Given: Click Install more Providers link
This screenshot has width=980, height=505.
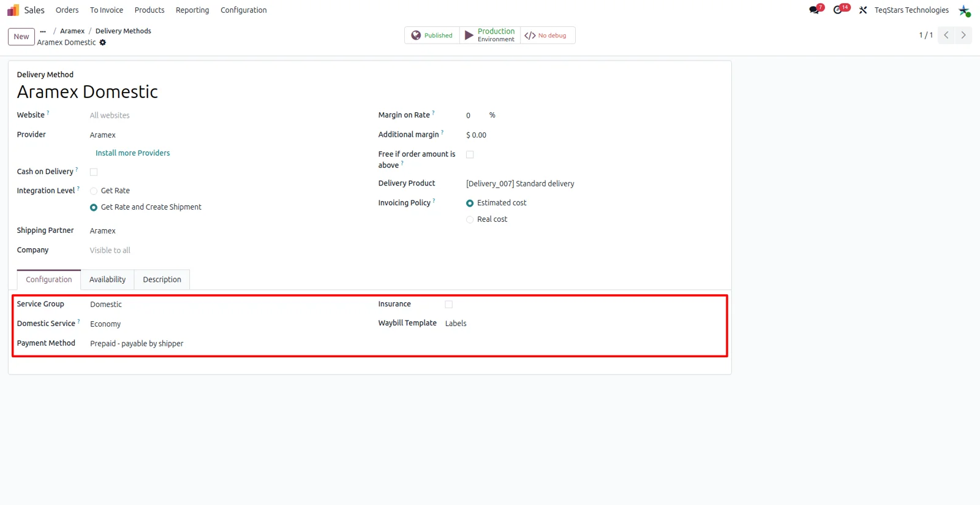Looking at the screenshot, I should 132,153.
